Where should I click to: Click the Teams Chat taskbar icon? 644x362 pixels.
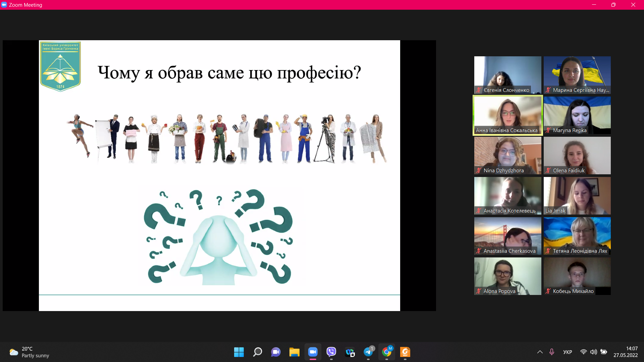click(x=276, y=352)
